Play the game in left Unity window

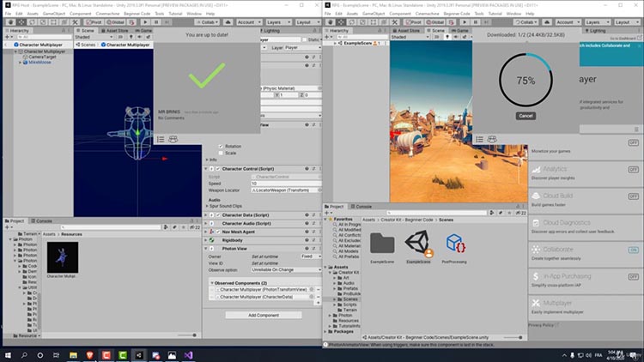pyautogui.click(x=145, y=22)
